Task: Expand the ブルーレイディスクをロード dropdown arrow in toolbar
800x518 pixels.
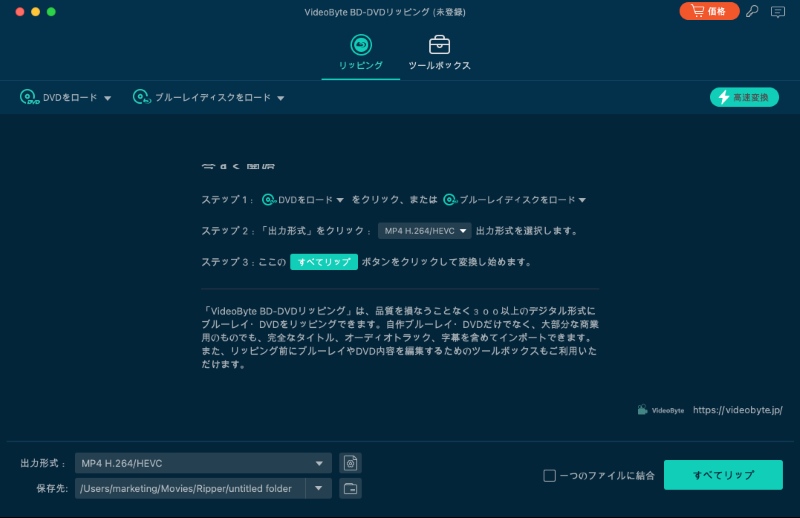Action: coord(281,98)
